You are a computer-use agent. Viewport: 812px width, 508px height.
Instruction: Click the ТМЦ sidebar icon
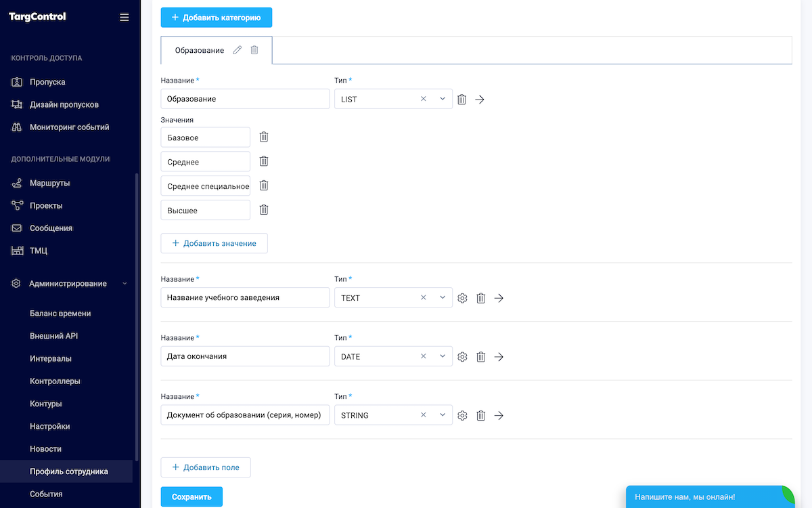17,251
